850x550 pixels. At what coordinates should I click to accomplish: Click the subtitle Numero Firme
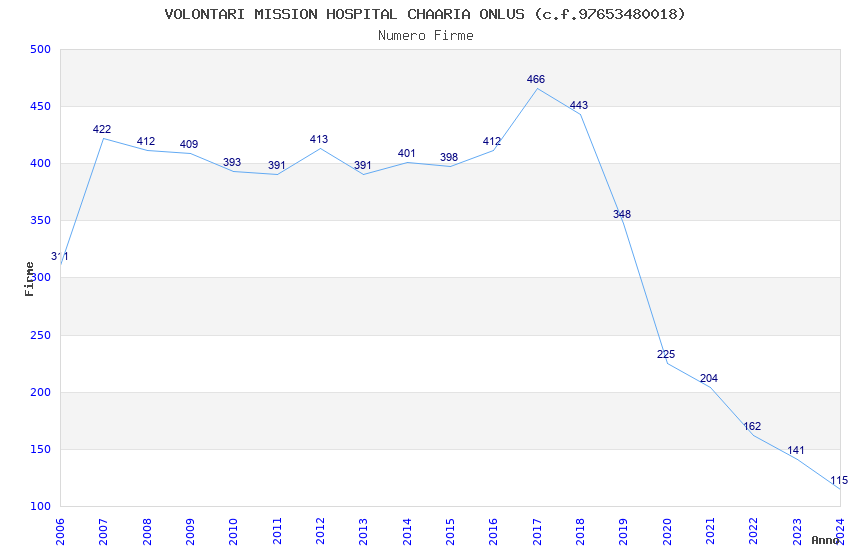[426, 36]
